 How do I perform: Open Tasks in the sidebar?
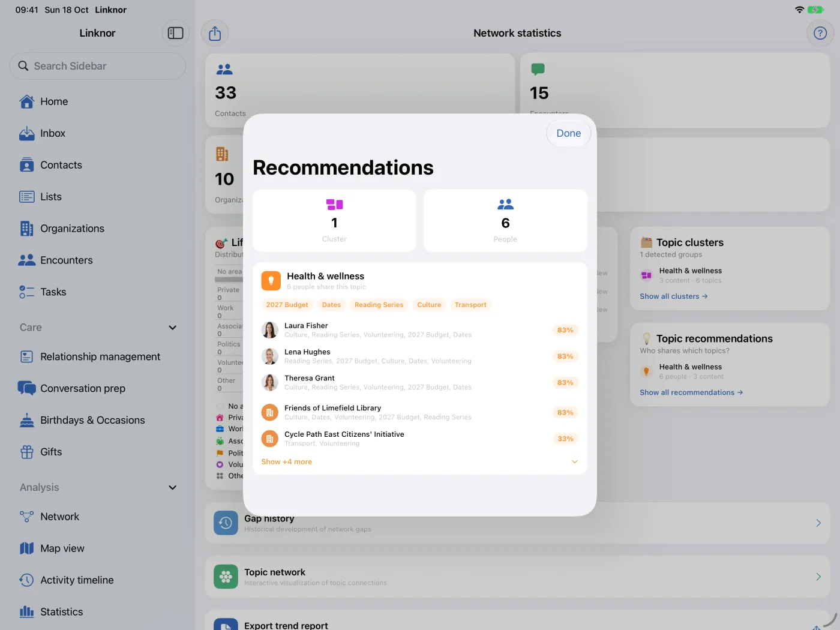(98, 292)
